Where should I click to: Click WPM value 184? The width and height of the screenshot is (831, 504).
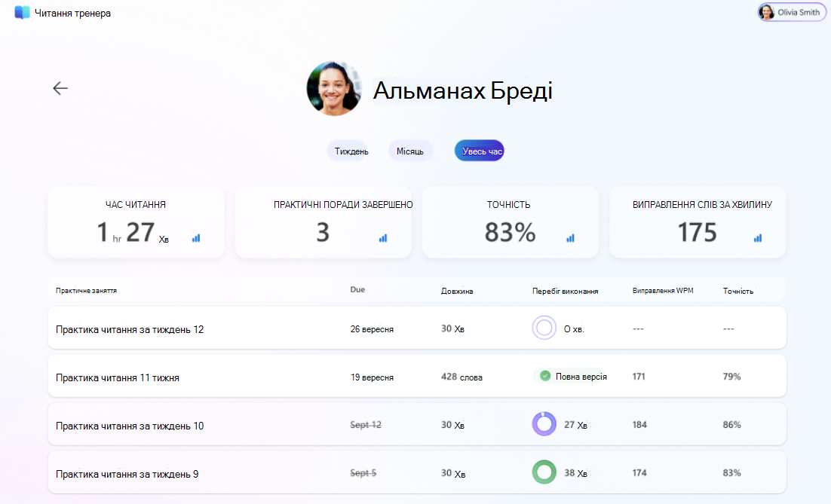[639, 425]
